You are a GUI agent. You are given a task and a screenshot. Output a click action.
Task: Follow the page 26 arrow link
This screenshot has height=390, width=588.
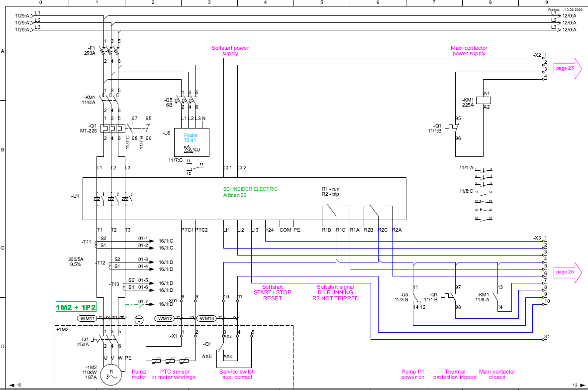coord(568,272)
